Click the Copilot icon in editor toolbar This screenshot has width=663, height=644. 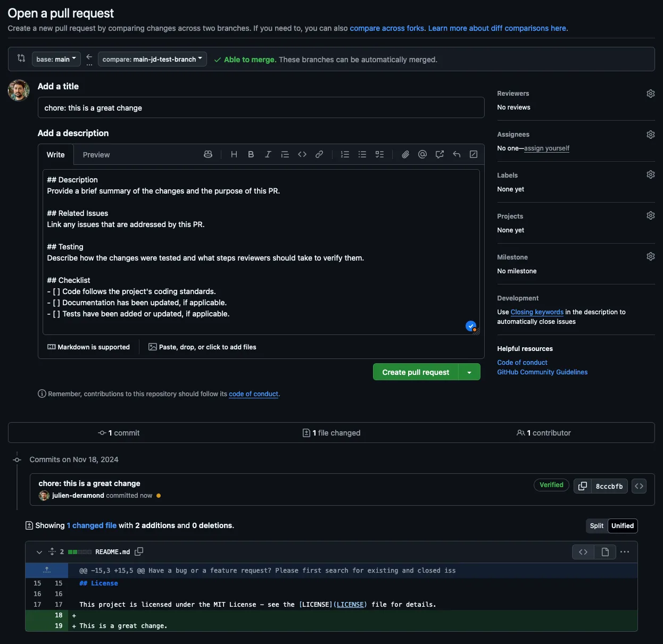point(208,154)
